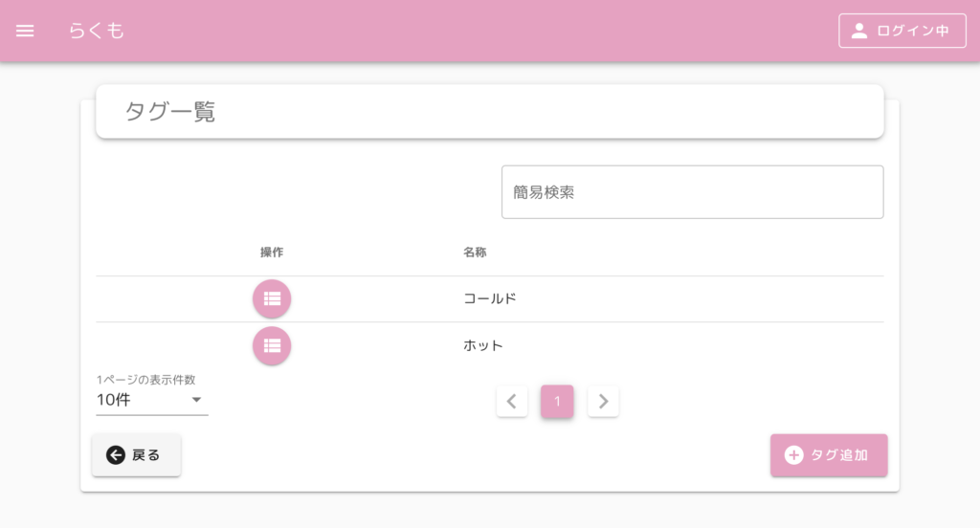Viewport: 980px width, 528px height.
Task: Click the plus icon on タグ追加
Action: click(x=793, y=455)
